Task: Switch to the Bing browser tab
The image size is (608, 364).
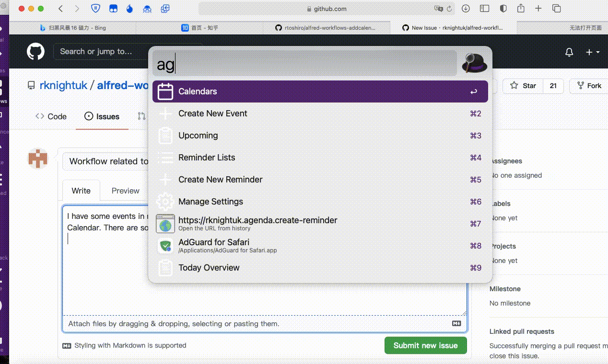Action: coord(74,28)
